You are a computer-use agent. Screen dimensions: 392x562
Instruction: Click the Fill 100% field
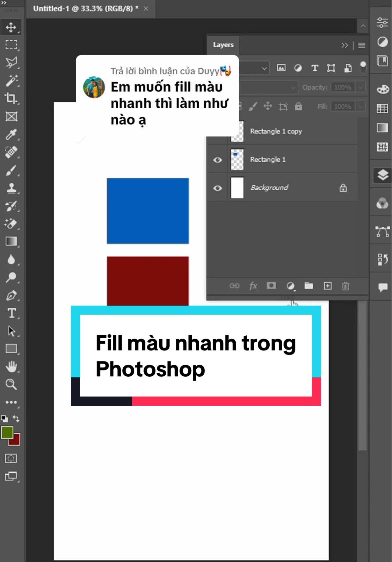click(342, 107)
